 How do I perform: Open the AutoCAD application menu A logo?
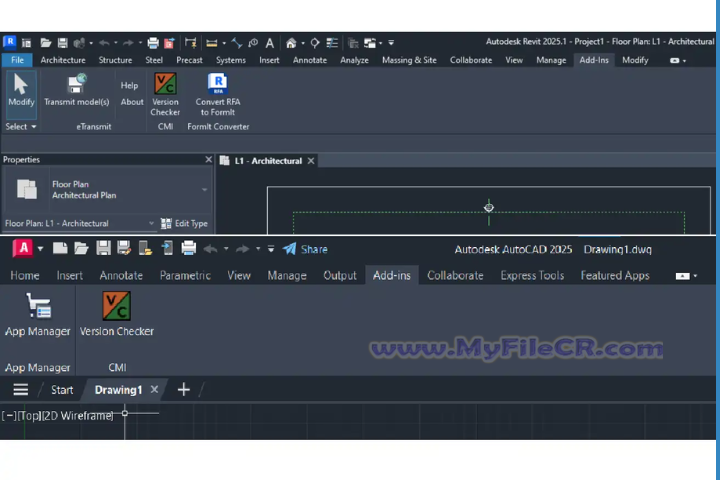point(23,248)
